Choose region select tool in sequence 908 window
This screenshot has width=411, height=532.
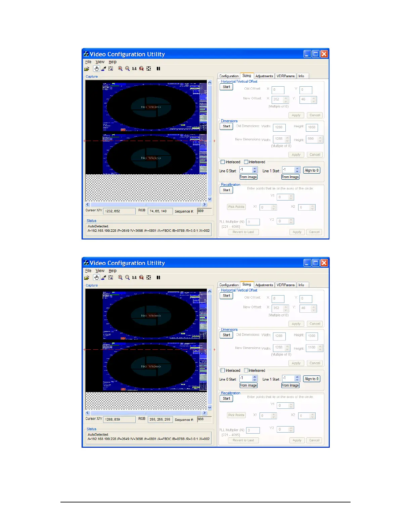tap(110, 277)
